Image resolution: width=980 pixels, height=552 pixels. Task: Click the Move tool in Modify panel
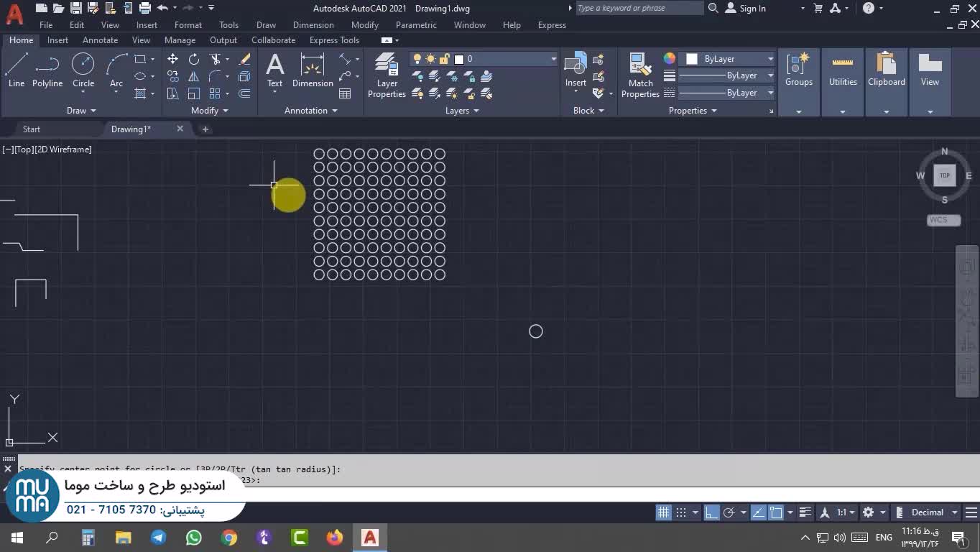(x=172, y=59)
